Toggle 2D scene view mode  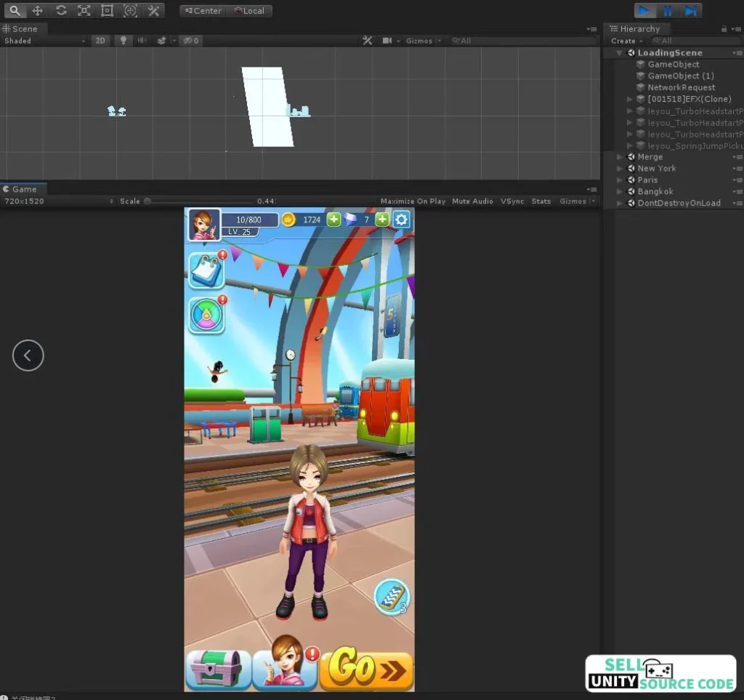(x=100, y=41)
